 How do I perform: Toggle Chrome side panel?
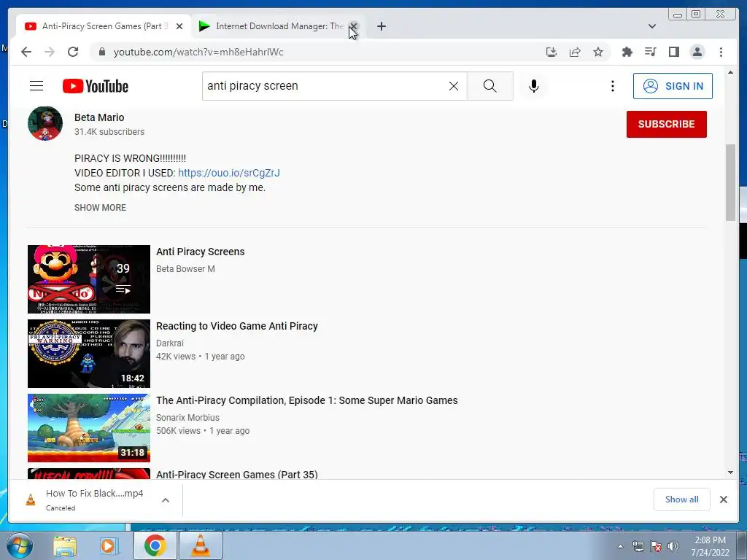click(673, 52)
